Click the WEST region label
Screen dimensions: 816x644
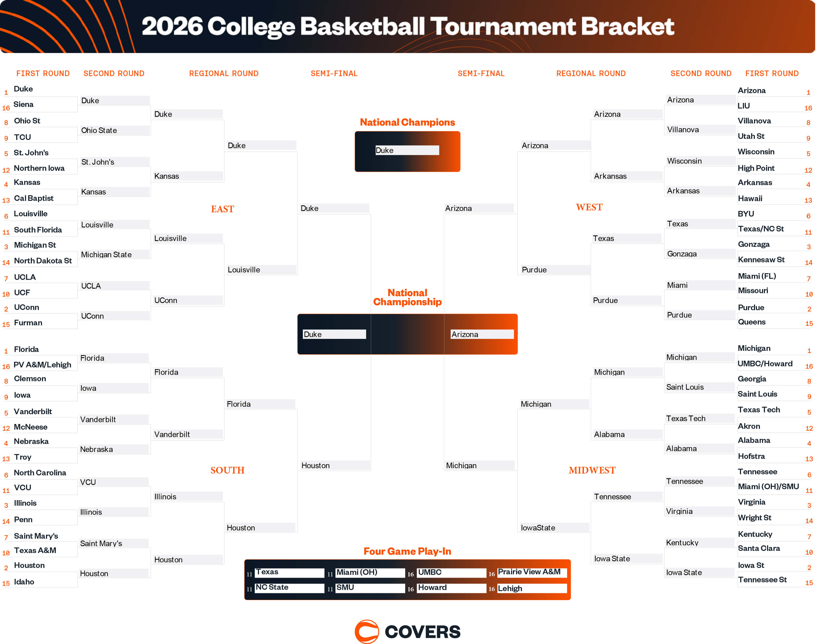coord(589,207)
